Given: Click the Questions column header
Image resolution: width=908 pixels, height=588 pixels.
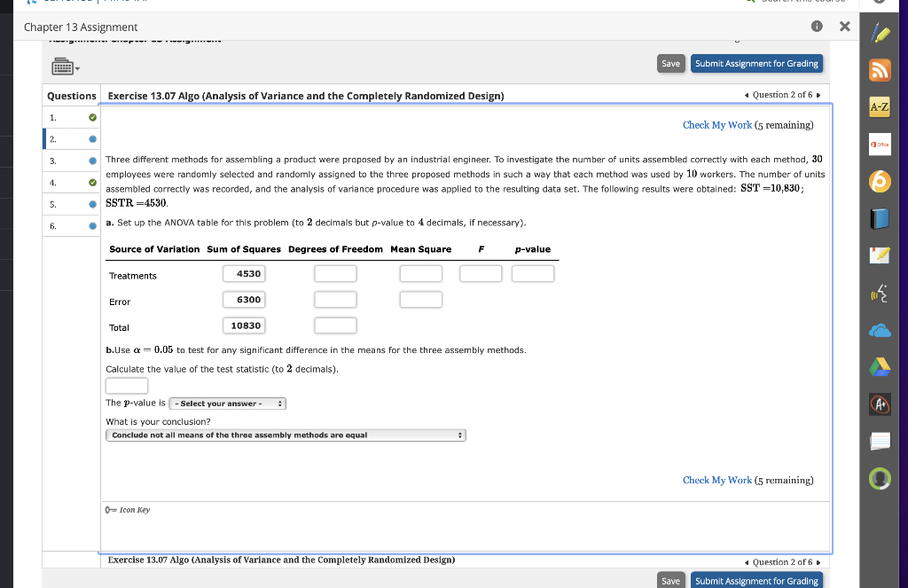Looking at the screenshot, I should (x=72, y=96).
